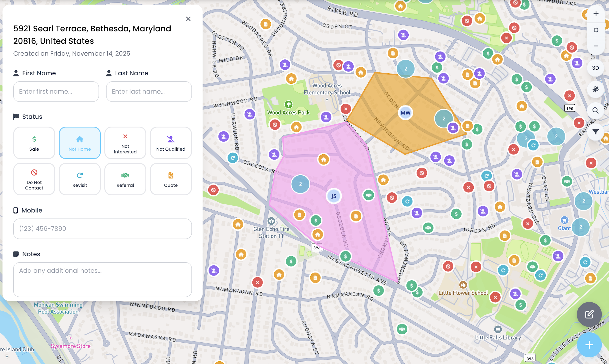Open the map search tool
The width and height of the screenshot is (609, 364).
click(595, 111)
